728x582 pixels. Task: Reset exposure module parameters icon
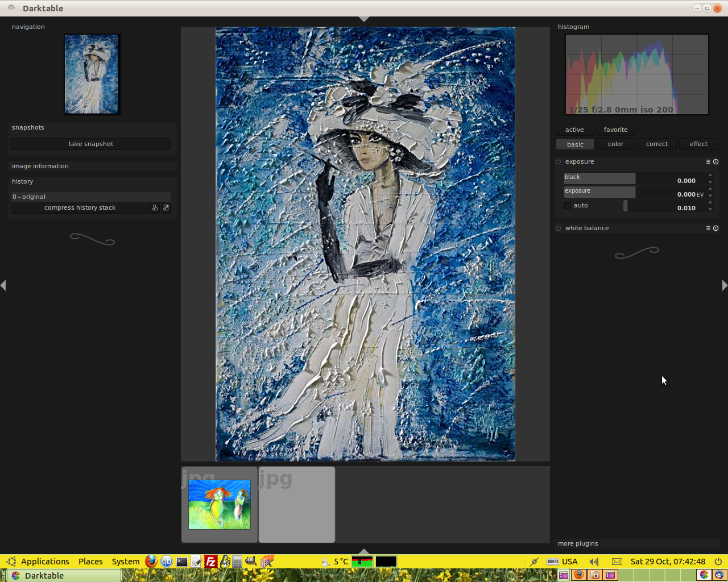(715, 162)
